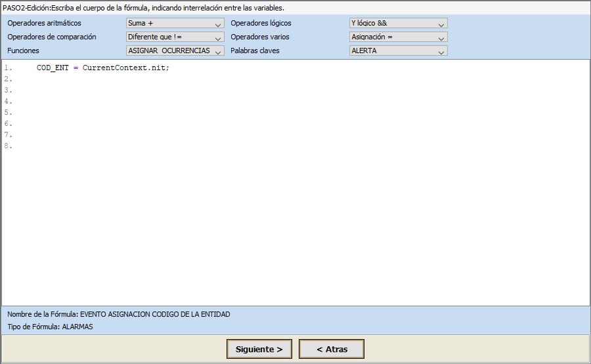The height and width of the screenshot is (364, 591).
Task: Click the Tipo de Fórmula: ALARMAS text
Action: (50, 327)
